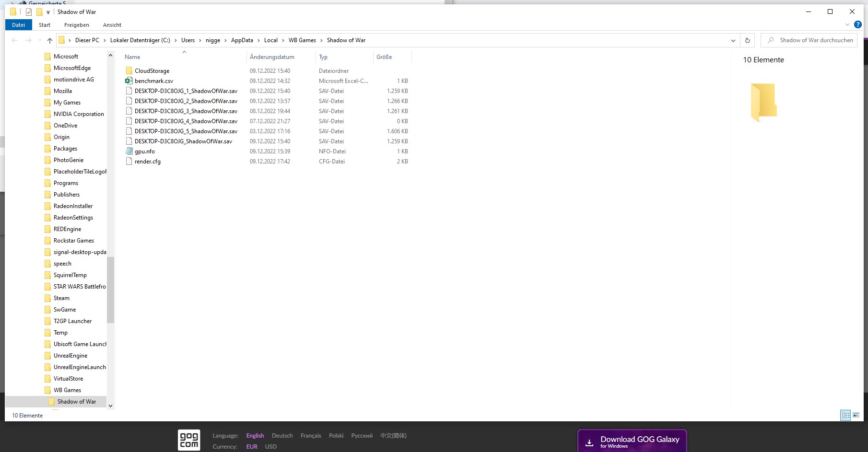Select UnrealEngine folder in tree
The width and height of the screenshot is (868, 452).
[x=70, y=356]
